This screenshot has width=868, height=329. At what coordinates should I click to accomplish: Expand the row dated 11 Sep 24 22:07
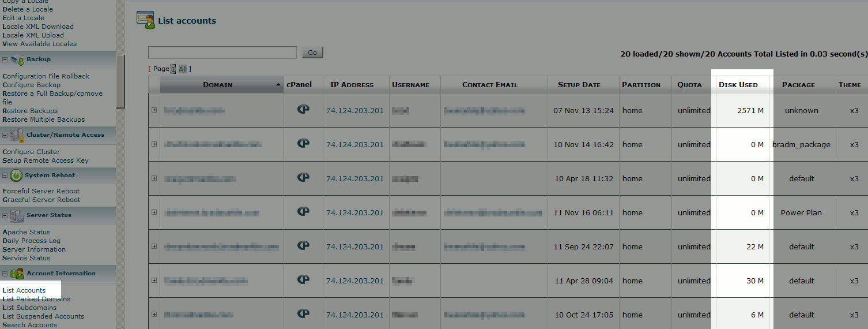pyautogui.click(x=154, y=246)
